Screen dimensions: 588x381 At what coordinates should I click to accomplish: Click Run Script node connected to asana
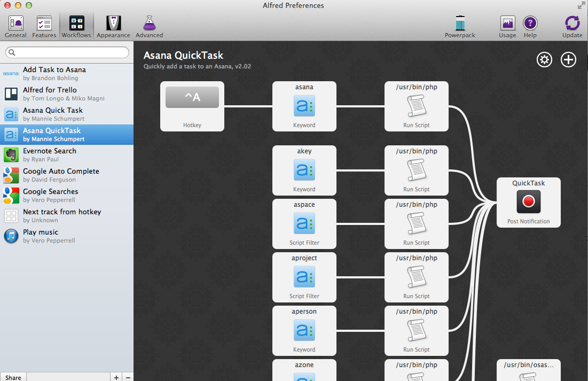point(416,106)
